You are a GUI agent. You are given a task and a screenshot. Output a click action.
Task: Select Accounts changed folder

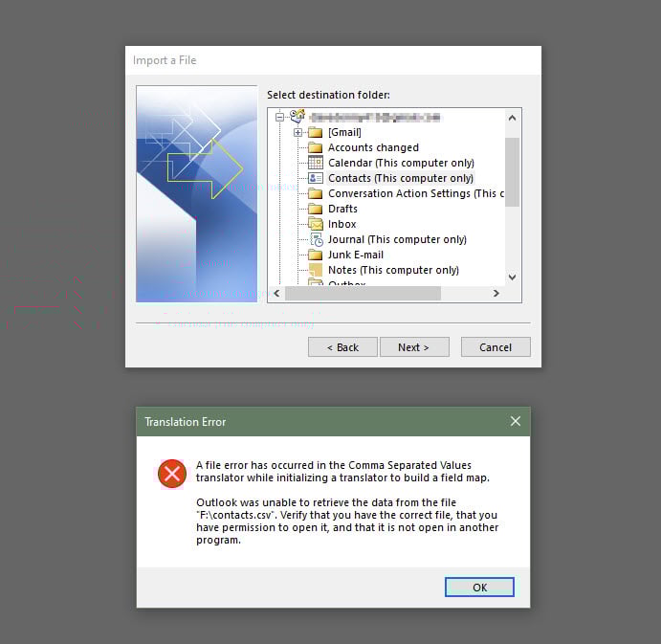[373, 147]
